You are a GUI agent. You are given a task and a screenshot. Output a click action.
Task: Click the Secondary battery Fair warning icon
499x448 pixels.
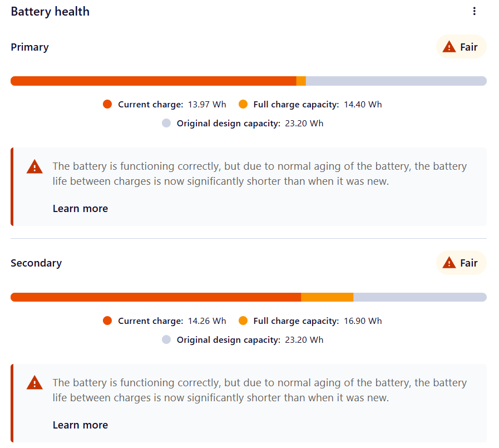tap(449, 263)
